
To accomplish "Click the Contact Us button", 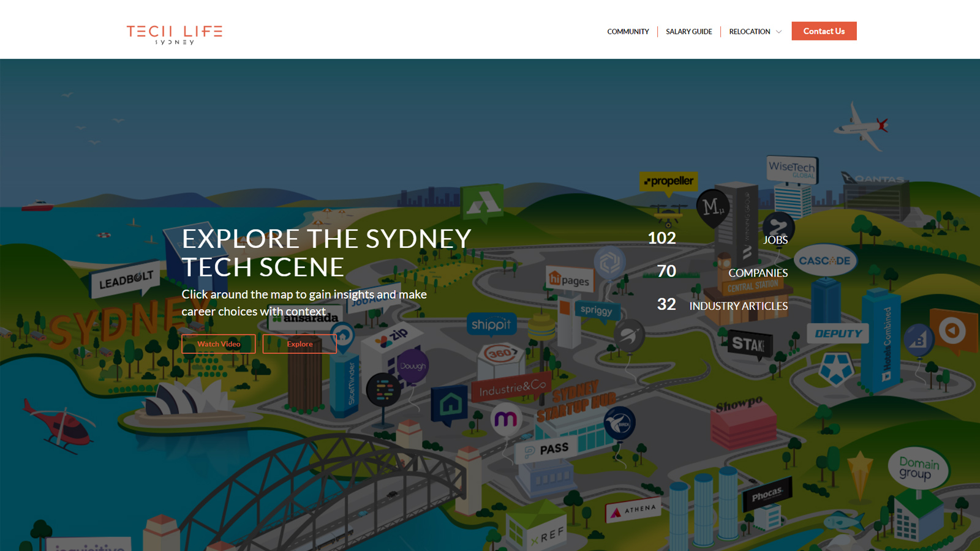I will tap(824, 31).
